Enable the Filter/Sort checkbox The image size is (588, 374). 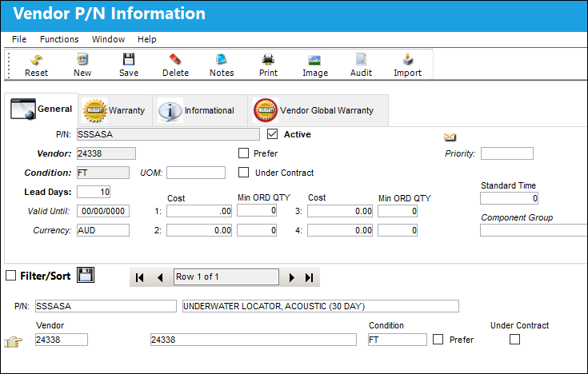[x=11, y=276]
